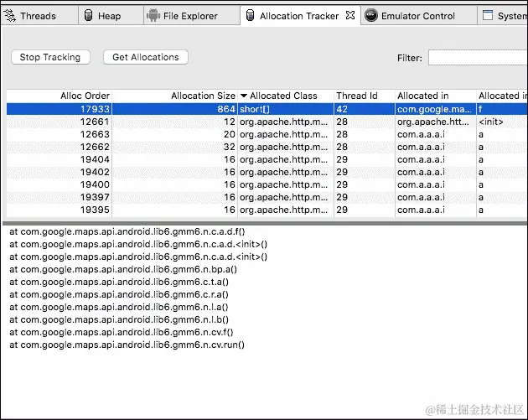Click thread id 42 cell
The width and height of the screenshot is (528, 420).
pos(365,109)
